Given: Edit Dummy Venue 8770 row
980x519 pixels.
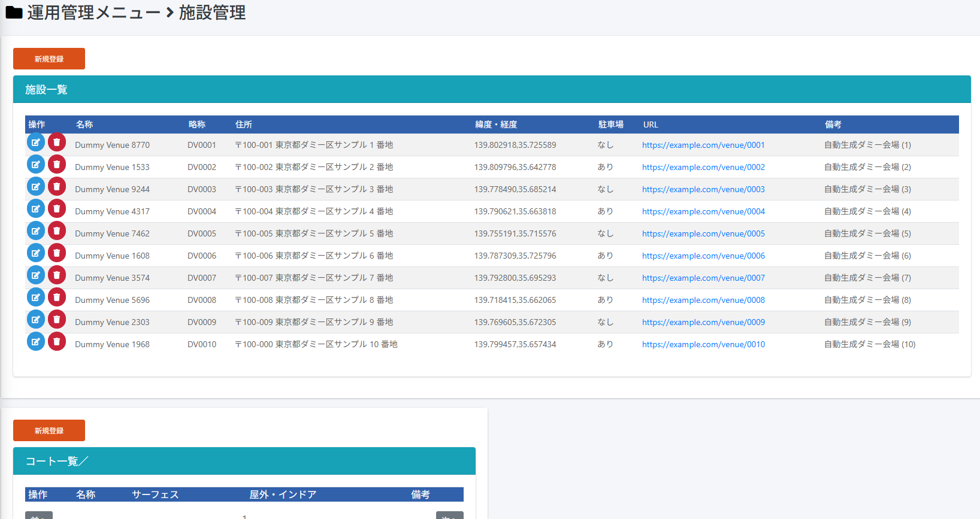Looking at the screenshot, I should (x=36, y=142).
